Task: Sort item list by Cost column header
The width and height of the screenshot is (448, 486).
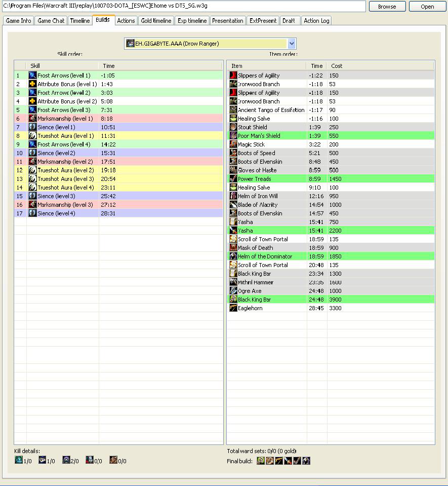Action: point(381,66)
